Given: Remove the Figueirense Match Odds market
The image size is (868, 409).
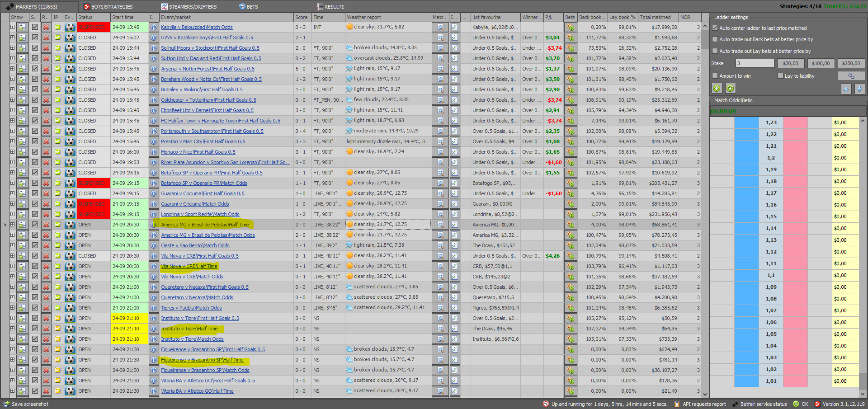Looking at the screenshot, I should coord(46,370).
